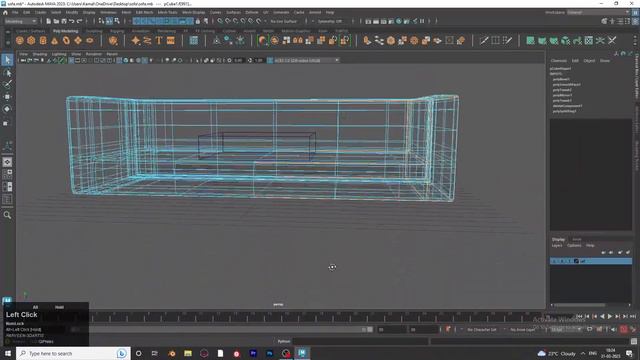Open the Edit Mesh menu
640x360 pixels.
(144, 13)
